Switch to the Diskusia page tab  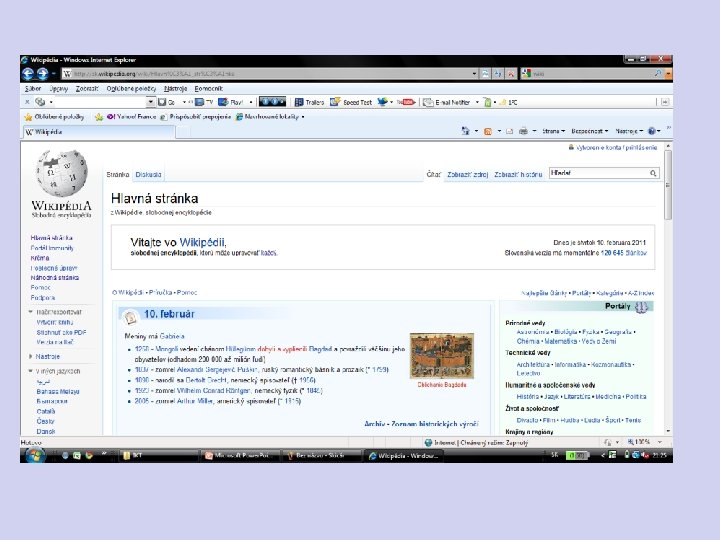coord(148,174)
